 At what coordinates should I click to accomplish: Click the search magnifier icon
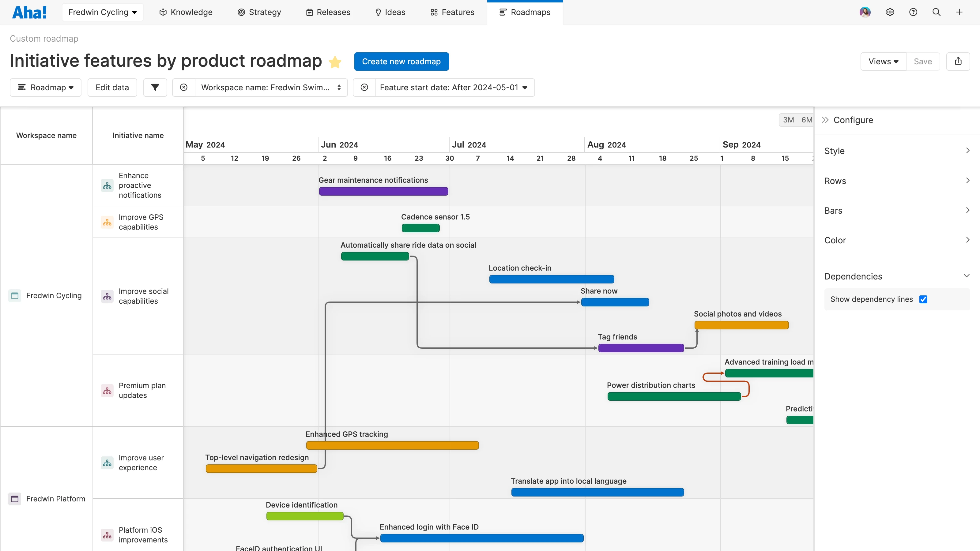[x=936, y=12]
